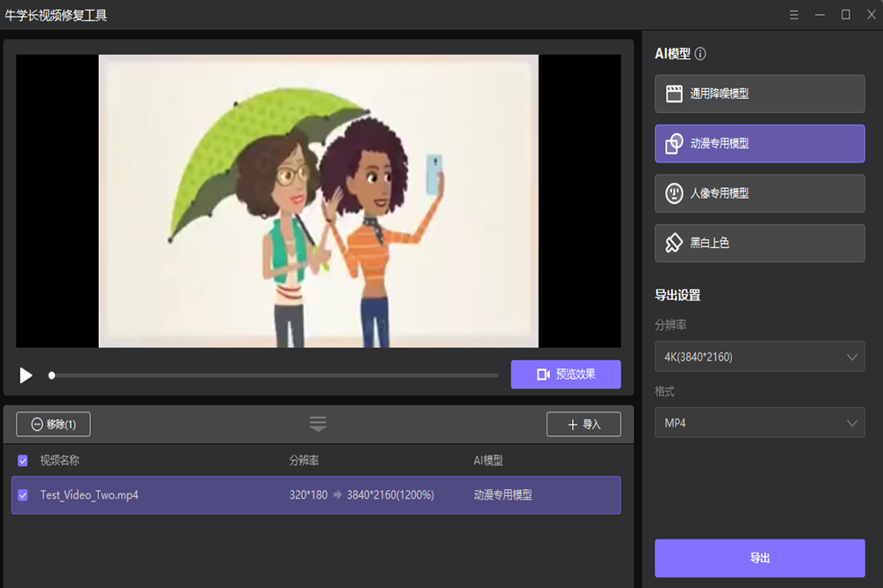Select the 人像专用模型 option
This screenshot has width=883, height=588.
click(759, 192)
